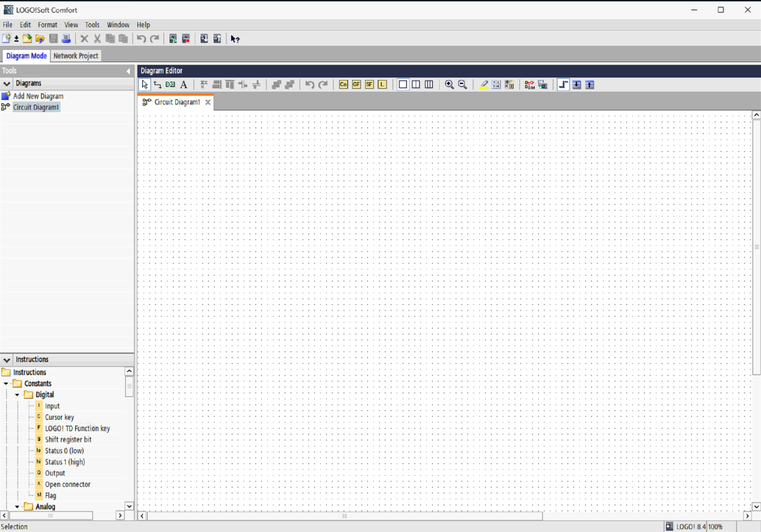Switch to the Network Project tab
761x532 pixels.
(76, 56)
